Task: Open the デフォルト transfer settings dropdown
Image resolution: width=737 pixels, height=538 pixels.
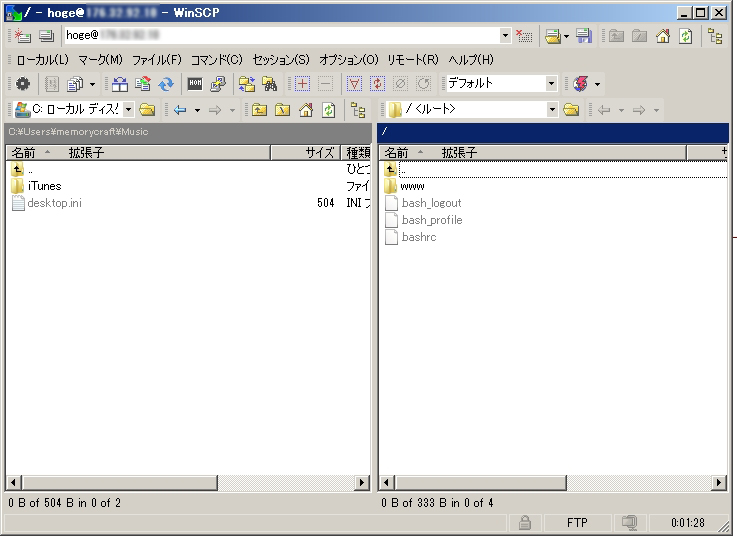Action: [551, 84]
